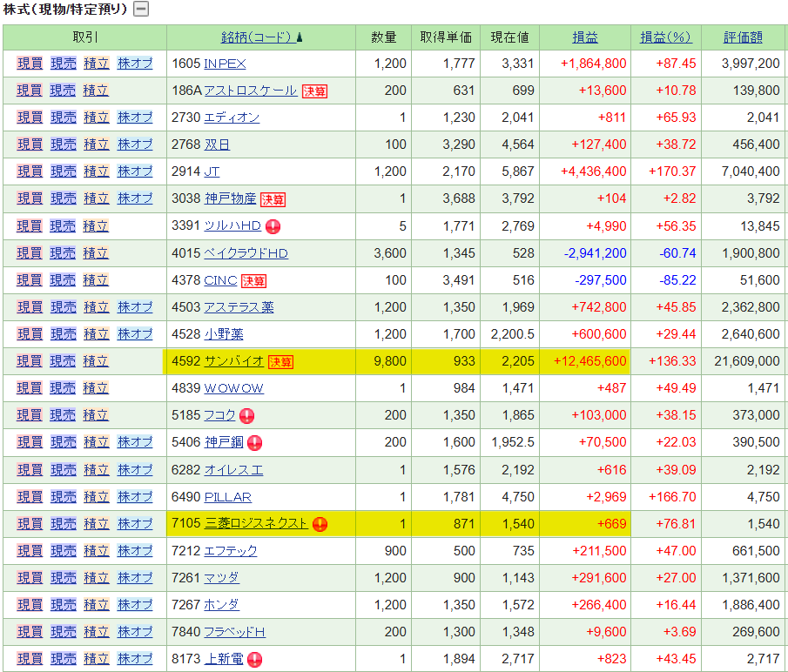Click the 決算 badge beside 神戸物産

(x=273, y=199)
